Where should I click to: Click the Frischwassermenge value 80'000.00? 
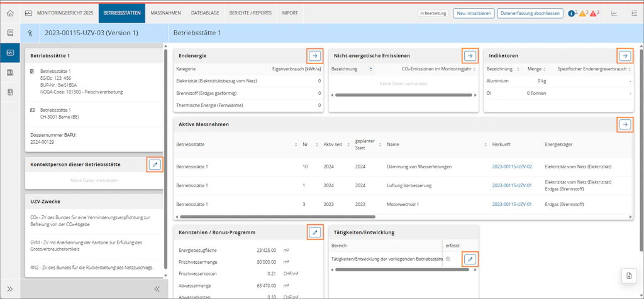(266, 261)
